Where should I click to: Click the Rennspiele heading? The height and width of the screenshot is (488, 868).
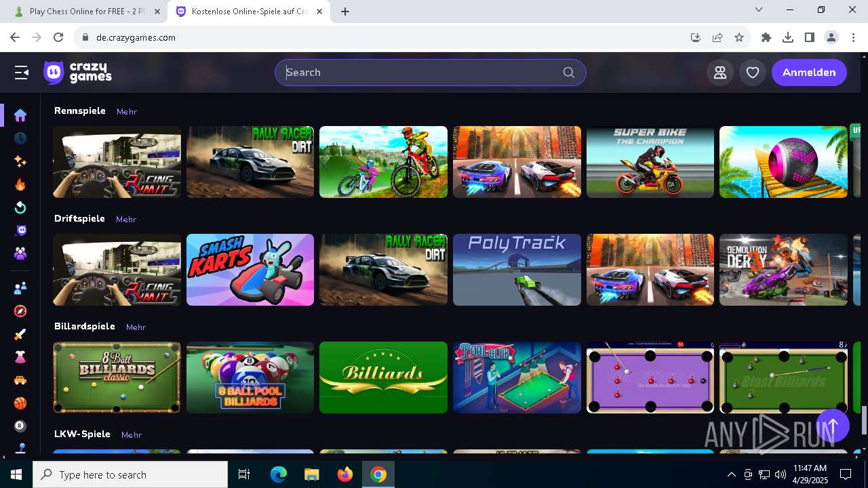click(80, 110)
